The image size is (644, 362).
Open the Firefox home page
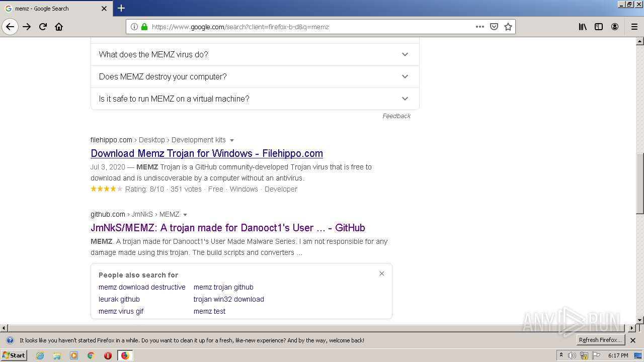click(x=59, y=27)
